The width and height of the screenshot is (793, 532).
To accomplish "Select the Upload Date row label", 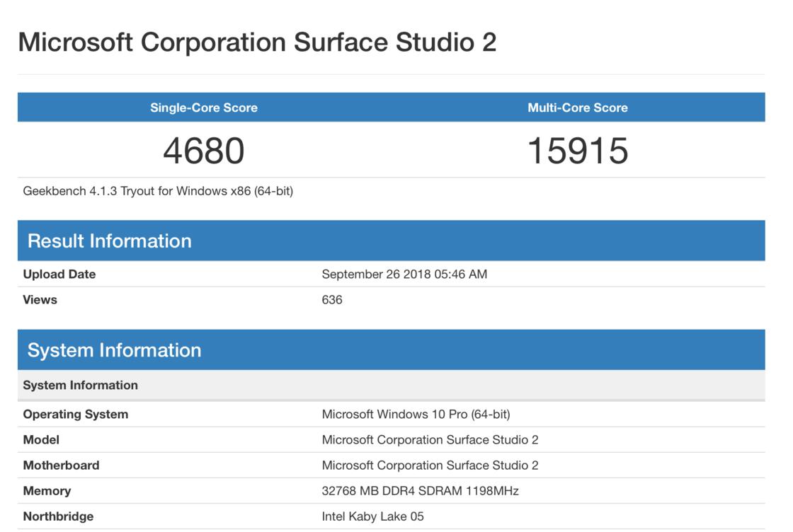I will pos(59,274).
